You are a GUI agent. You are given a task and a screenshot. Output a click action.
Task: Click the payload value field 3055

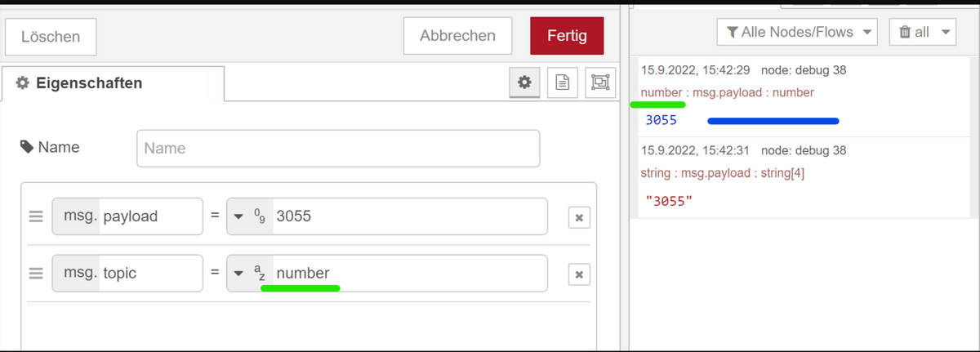[410, 216]
